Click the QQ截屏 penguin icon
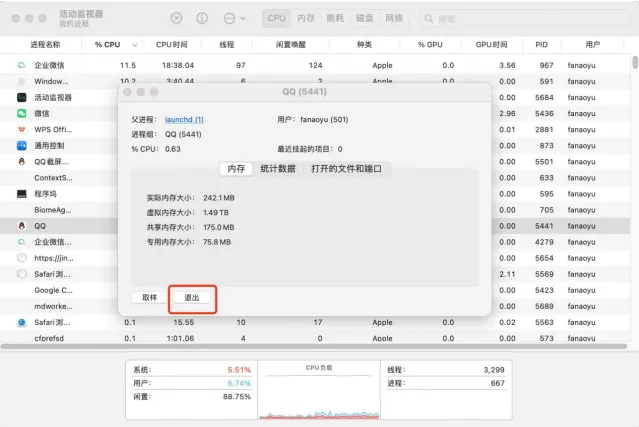This screenshot has height=427, width=639. coord(22,161)
